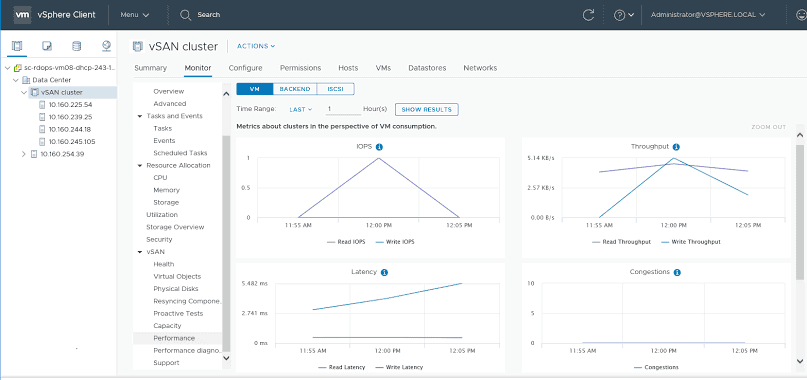The height and width of the screenshot is (380, 807).
Task: Collapse the Tasks and Events section
Action: (140, 116)
